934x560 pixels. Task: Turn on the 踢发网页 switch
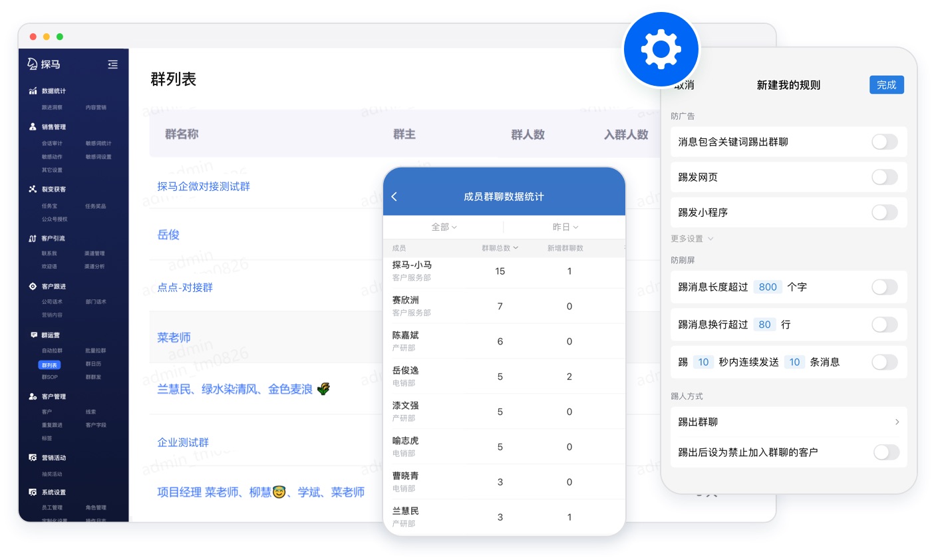point(884,177)
